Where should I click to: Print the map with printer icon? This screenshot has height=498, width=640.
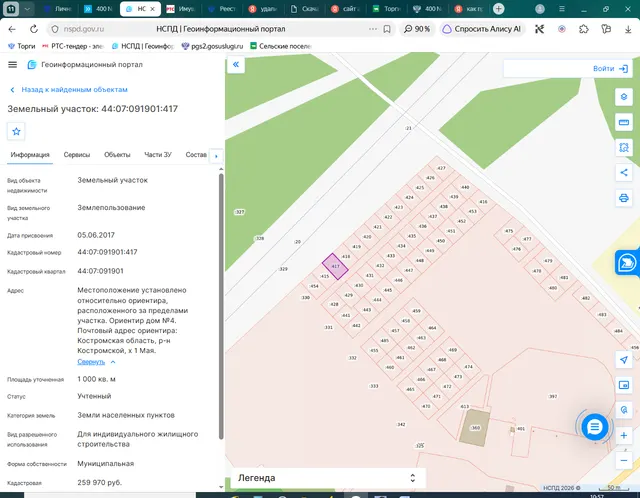click(624, 198)
